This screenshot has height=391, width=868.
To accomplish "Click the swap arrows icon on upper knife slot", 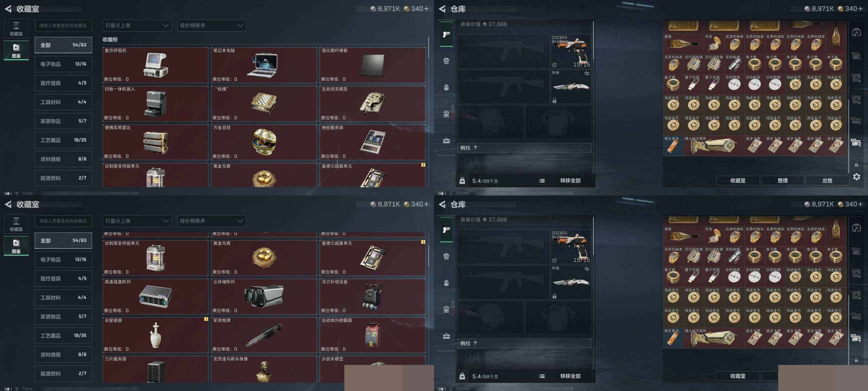I will (x=587, y=73).
